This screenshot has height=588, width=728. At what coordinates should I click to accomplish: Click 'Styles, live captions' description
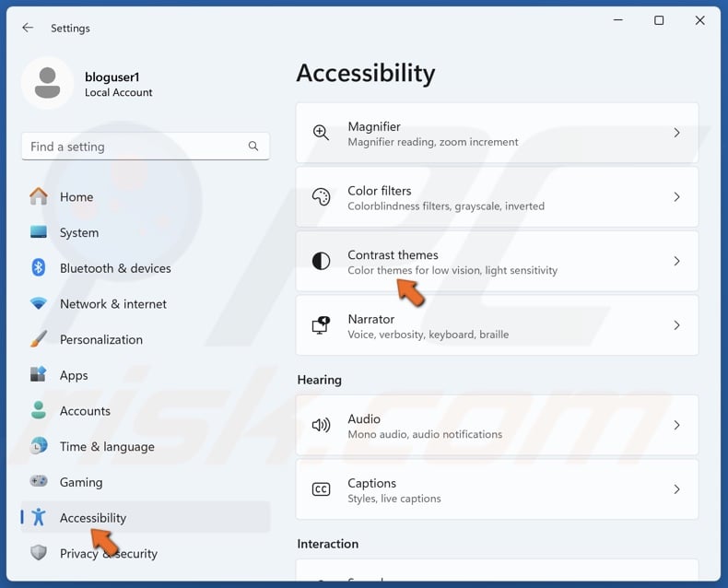394,499
